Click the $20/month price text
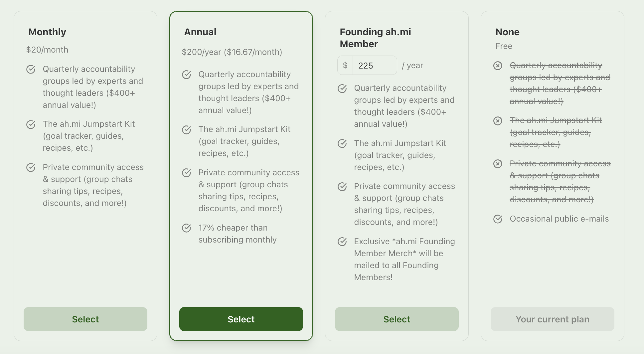644x354 pixels. click(x=47, y=50)
